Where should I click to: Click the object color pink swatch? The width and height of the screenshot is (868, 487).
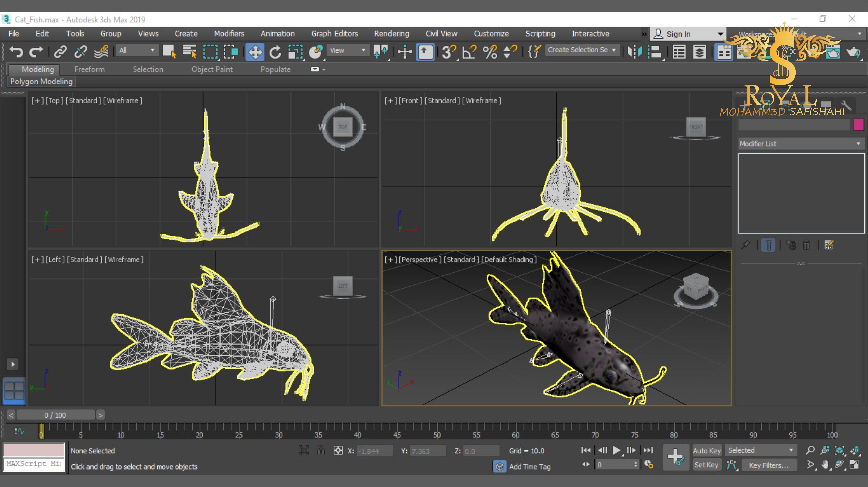pos(859,125)
